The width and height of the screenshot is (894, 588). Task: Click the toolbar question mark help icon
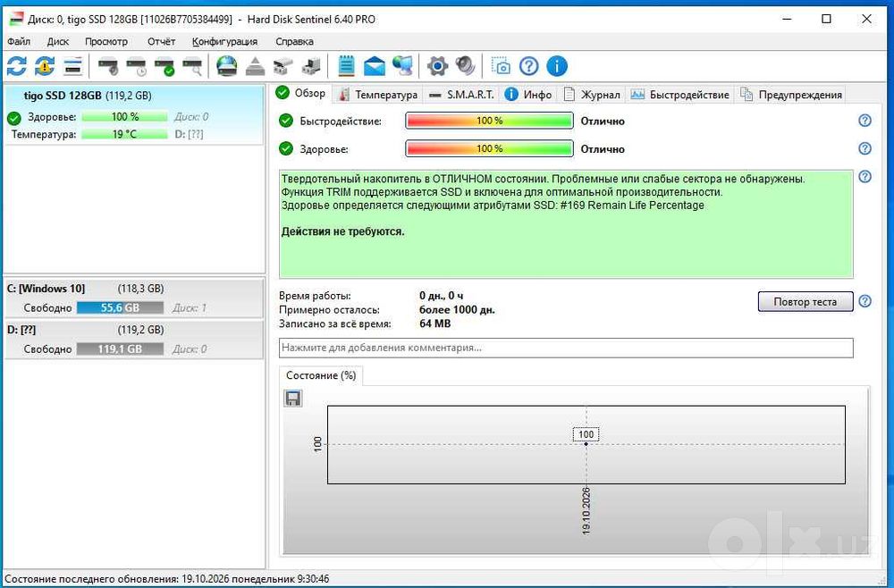click(528, 66)
